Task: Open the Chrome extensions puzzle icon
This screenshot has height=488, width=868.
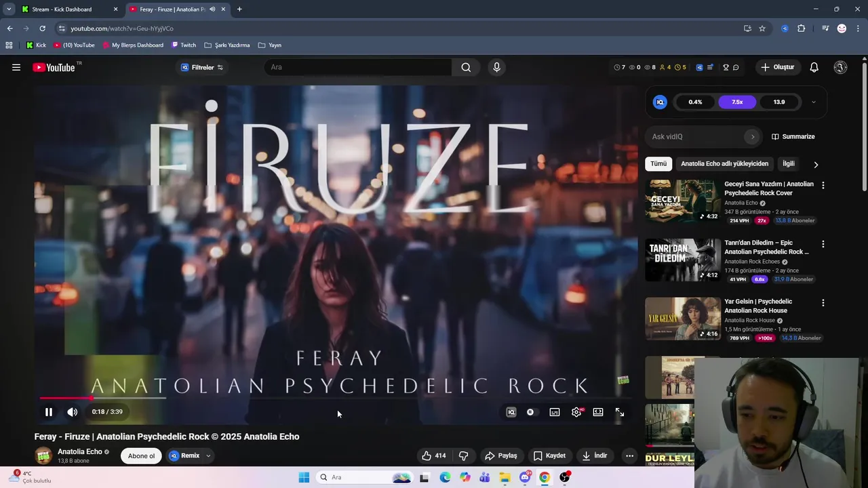Action: [802, 28]
